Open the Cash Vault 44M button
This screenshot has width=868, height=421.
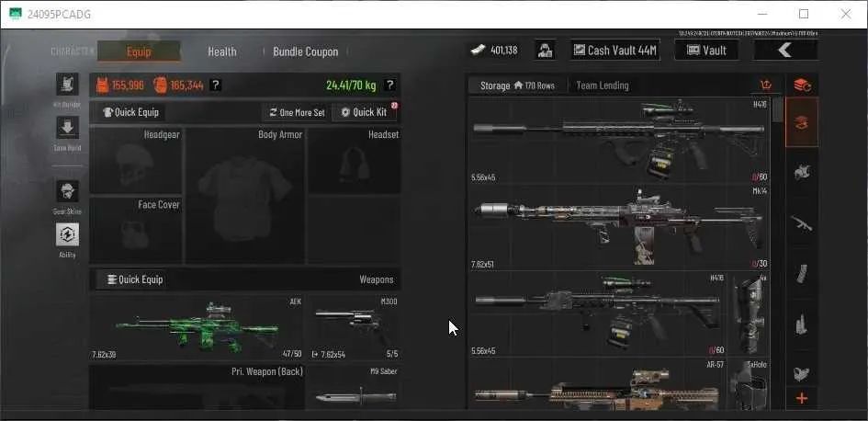click(616, 51)
